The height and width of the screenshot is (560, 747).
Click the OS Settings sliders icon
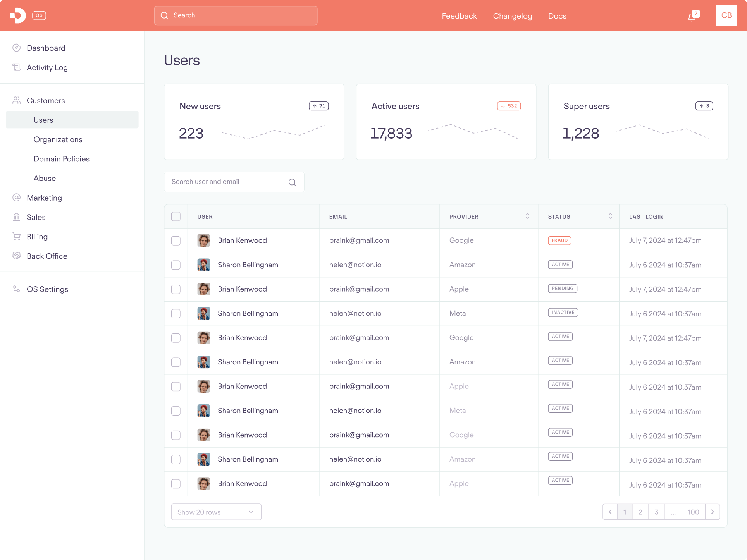16,289
